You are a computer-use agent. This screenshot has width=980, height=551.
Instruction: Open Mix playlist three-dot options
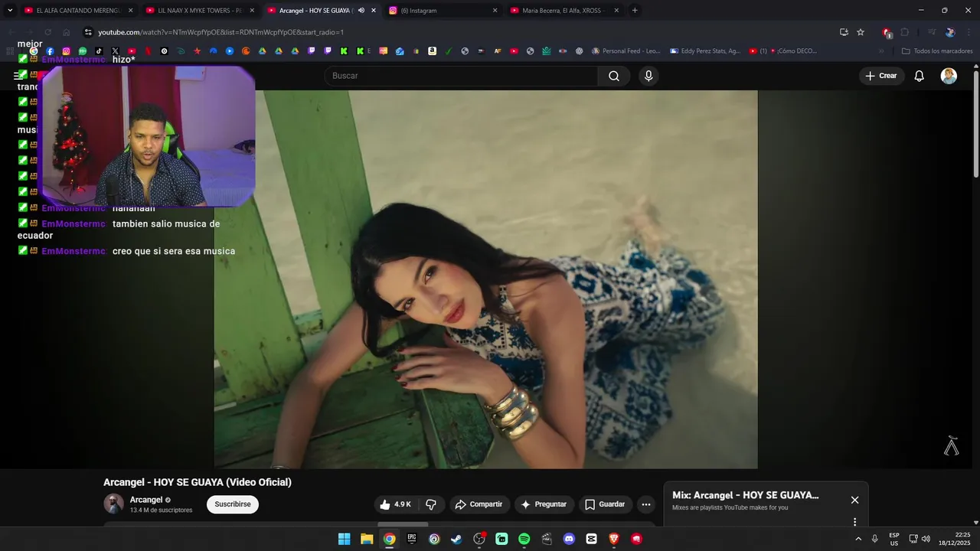[854, 522]
